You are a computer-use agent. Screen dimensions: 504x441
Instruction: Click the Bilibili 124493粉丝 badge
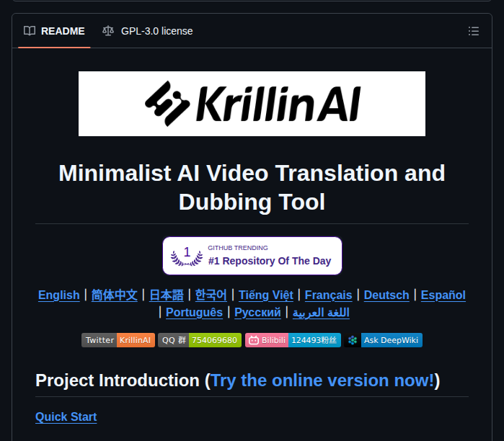tap(293, 340)
